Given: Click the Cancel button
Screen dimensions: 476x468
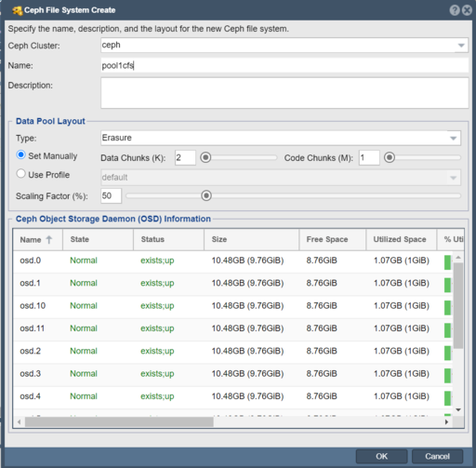Looking at the screenshot, I should (x=437, y=456).
